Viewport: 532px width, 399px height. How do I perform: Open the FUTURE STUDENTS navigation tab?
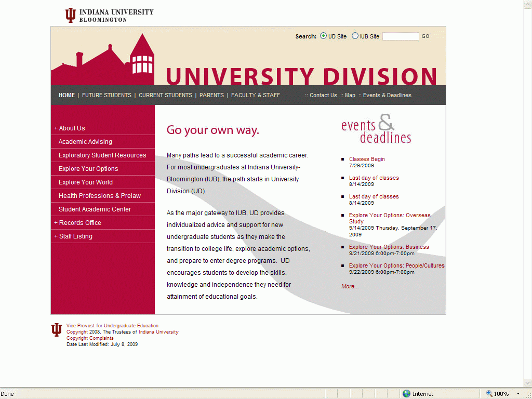coord(107,96)
